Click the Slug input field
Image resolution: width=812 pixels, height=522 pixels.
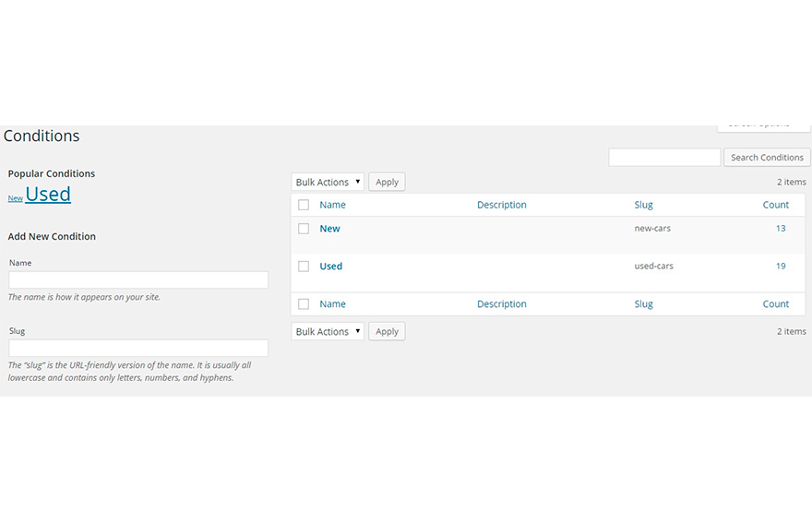point(138,349)
